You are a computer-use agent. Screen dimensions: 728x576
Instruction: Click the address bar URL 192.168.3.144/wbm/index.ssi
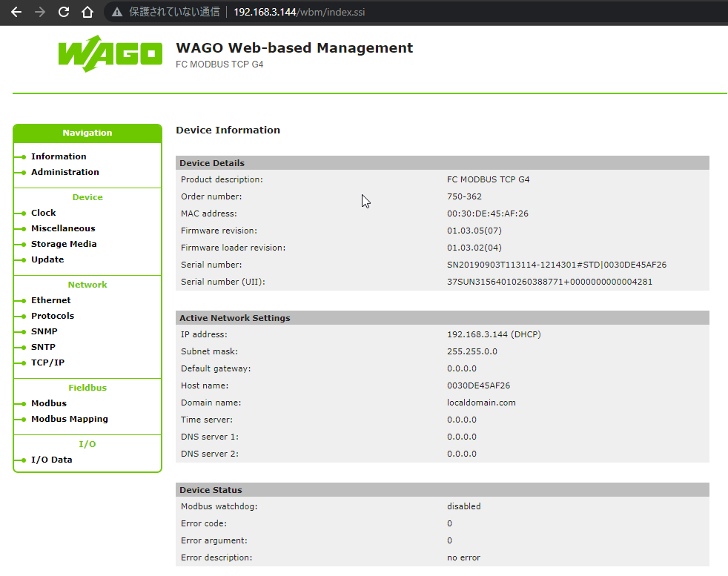point(299,12)
